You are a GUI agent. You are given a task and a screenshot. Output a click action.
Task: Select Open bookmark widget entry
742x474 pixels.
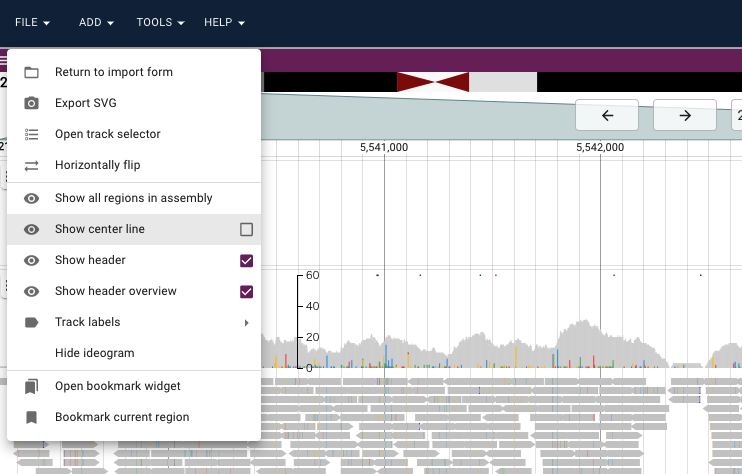[x=134, y=386]
